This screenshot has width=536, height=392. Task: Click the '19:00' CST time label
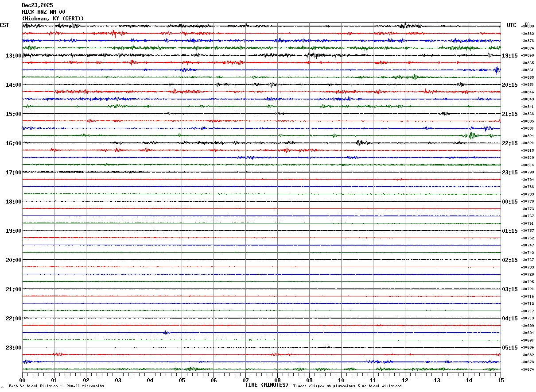click(13, 231)
